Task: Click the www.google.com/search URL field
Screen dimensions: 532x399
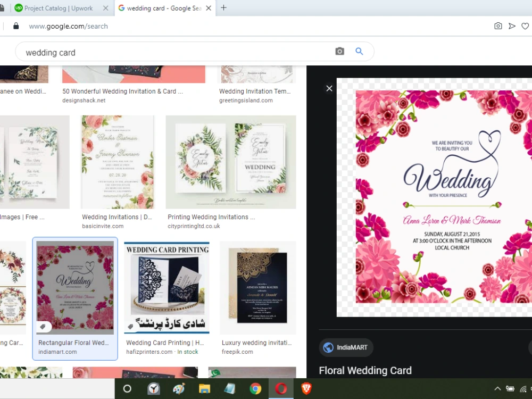Action: 68,26
